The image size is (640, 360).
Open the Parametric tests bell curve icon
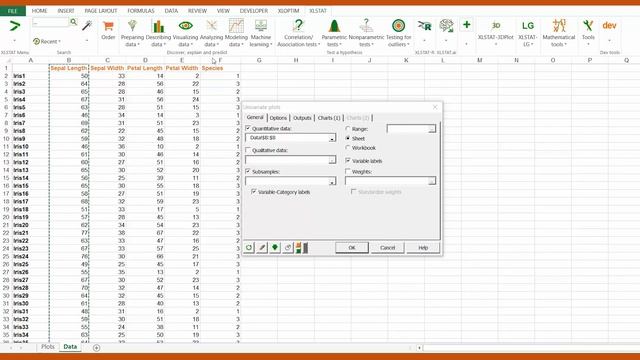[x=334, y=26]
